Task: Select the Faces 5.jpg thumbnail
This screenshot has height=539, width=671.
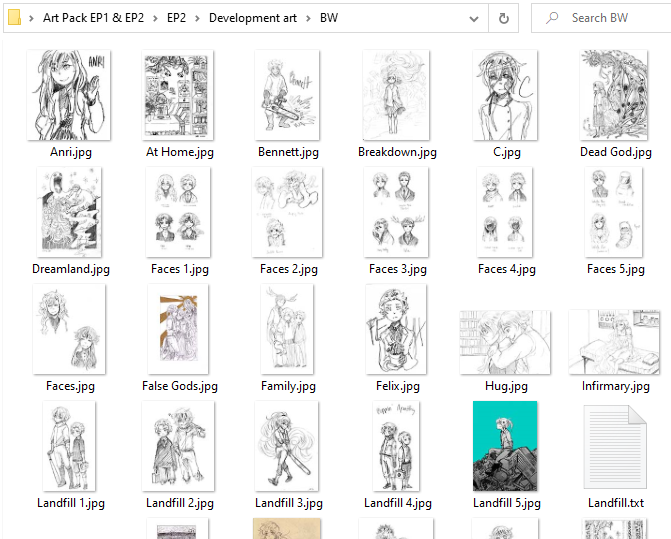Action: tap(614, 212)
